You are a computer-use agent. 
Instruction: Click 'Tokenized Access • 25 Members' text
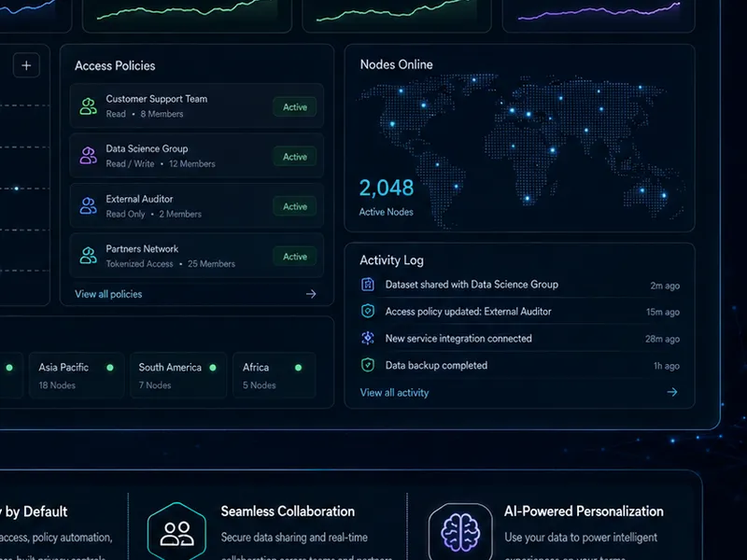171,264
